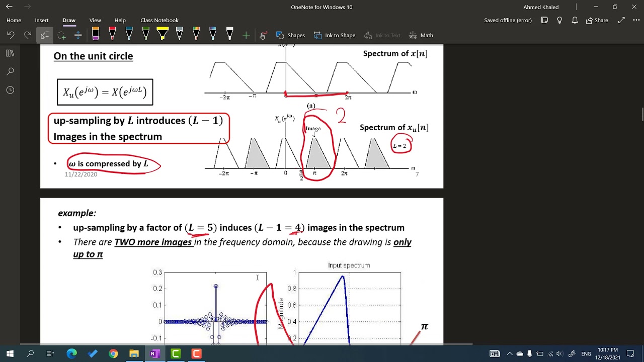Pick the eraser tool with orange and purple bands
Screen dimensions: 644x362
tap(96, 34)
